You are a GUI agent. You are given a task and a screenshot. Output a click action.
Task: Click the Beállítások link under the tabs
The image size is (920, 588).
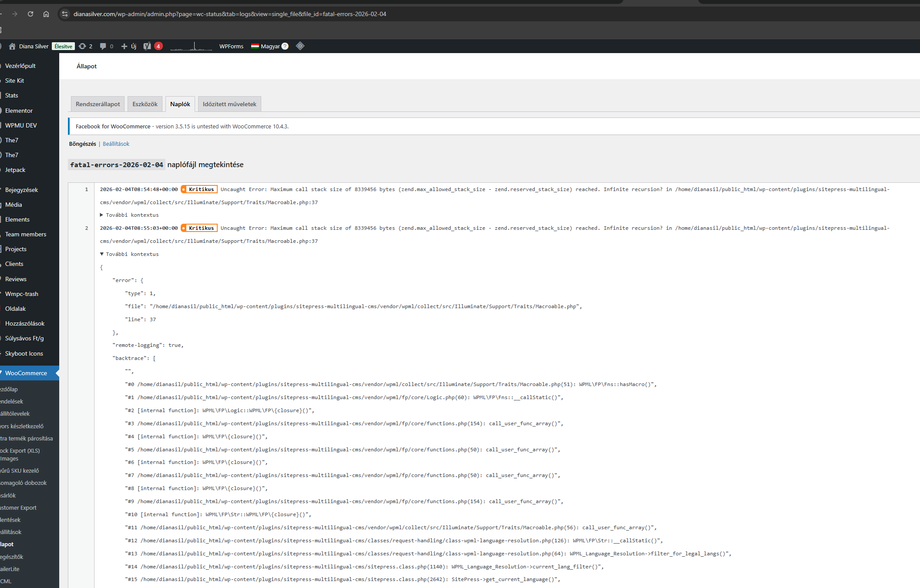[x=116, y=144]
